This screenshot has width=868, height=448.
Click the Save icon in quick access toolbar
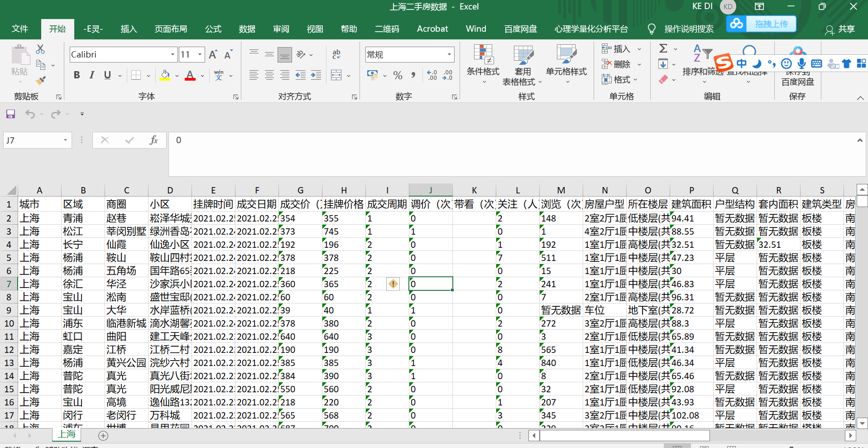10,114
